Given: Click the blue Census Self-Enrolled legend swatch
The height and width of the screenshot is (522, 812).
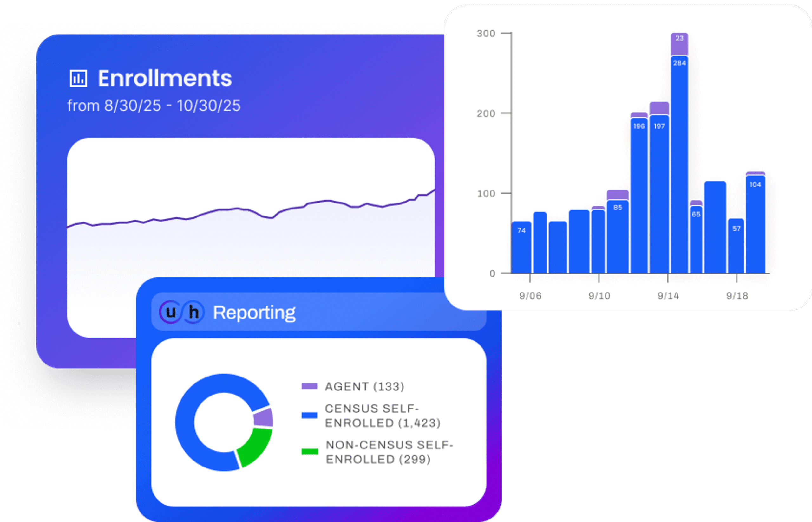Looking at the screenshot, I should tap(309, 415).
